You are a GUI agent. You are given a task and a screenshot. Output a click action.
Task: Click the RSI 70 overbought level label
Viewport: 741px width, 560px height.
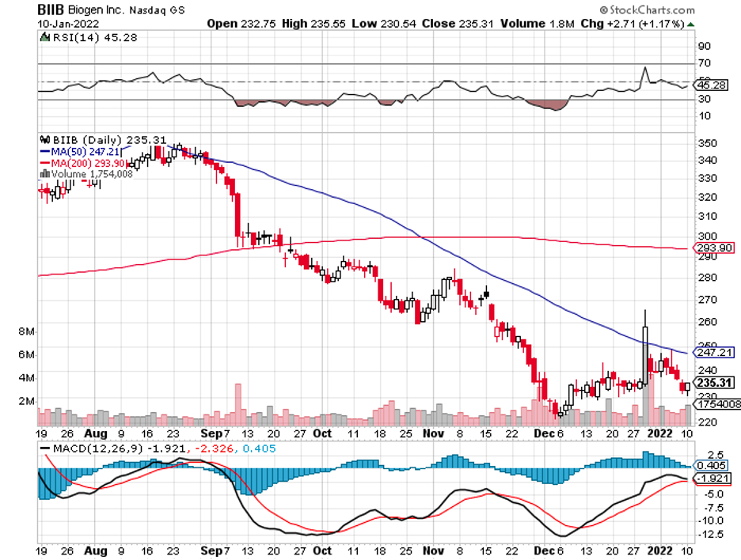[x=704, y=62]
